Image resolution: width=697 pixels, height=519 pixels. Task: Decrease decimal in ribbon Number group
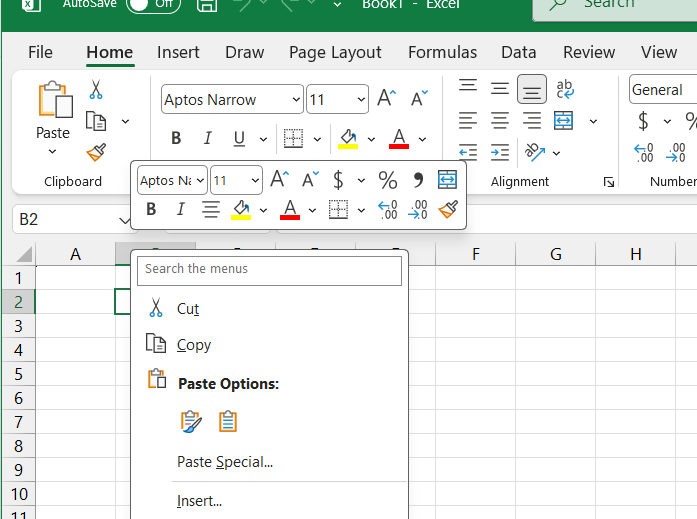pyautogui.click(x=675, y=153)
